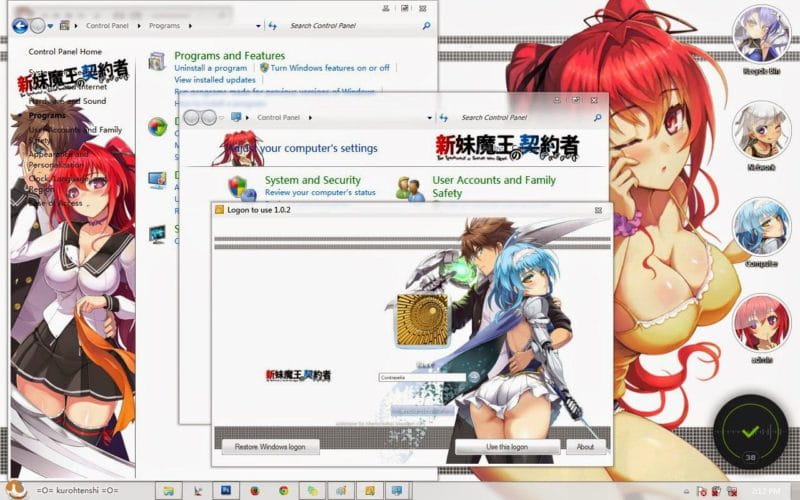Expand arrow after 'Control Panel' in Programs window

tap(139, 26)
